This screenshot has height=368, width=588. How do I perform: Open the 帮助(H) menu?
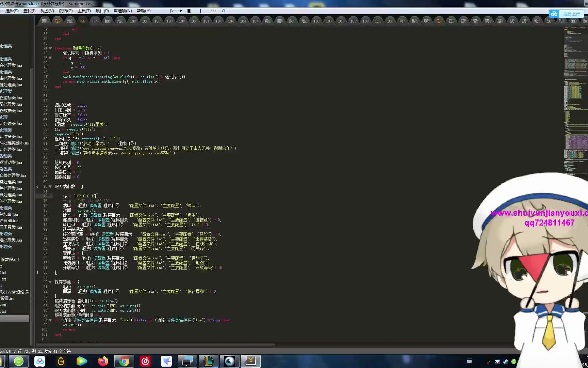point(144,11)
